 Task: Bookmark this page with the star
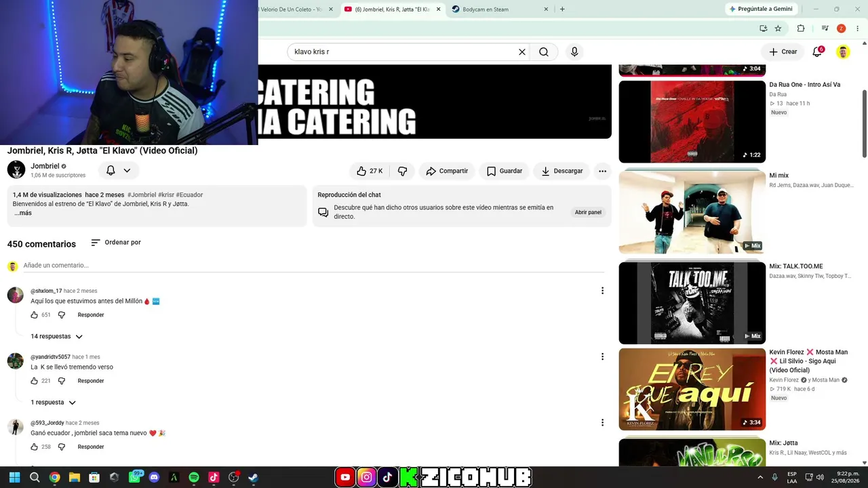tap(778, 28)
